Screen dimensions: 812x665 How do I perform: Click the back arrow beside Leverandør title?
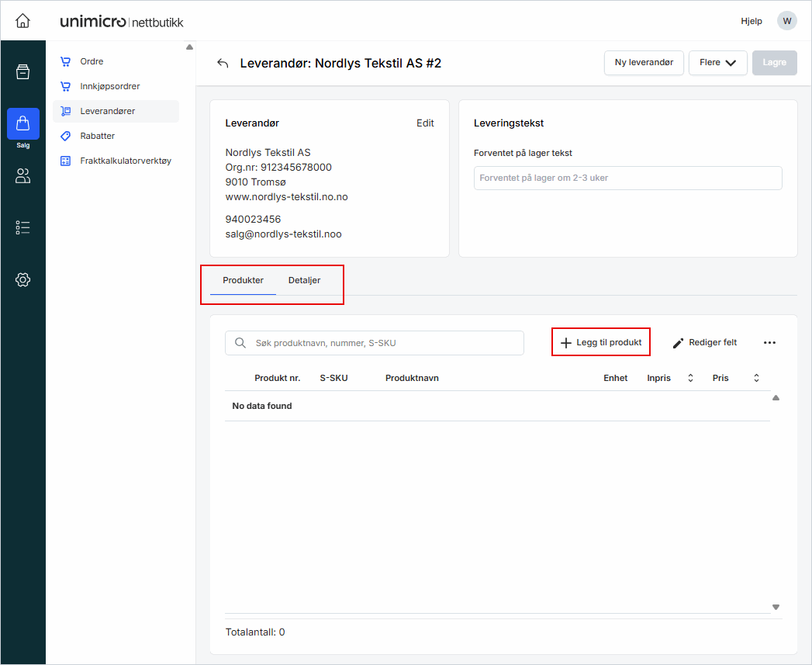click(x=223, y=64)
